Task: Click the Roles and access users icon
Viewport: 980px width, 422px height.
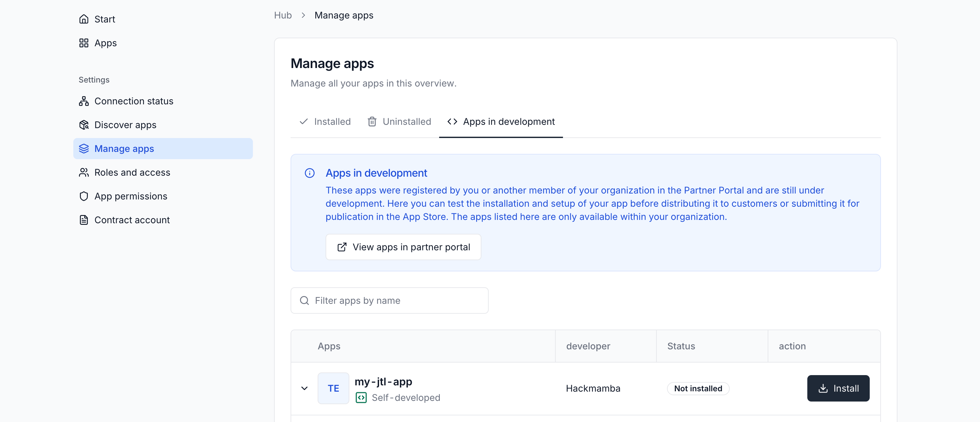Action: (84, 172)
